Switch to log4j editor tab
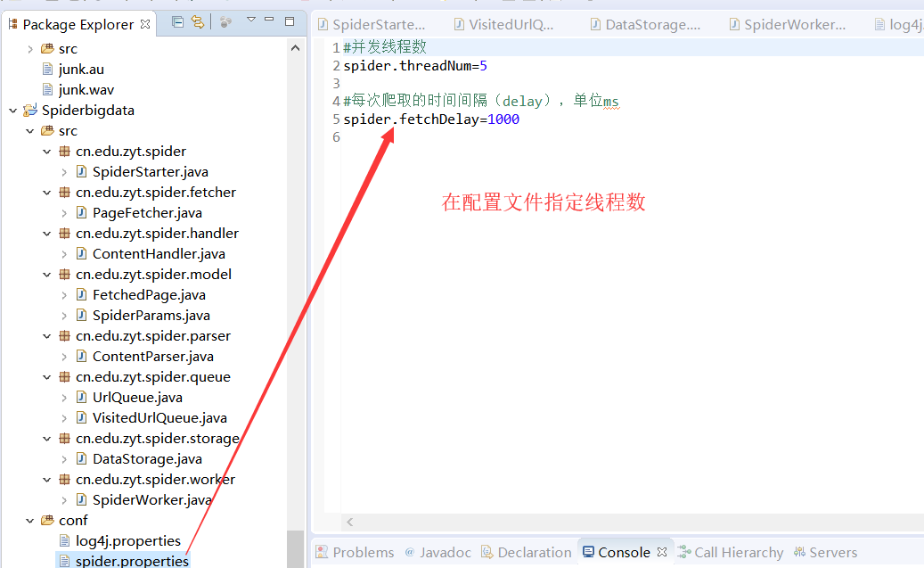 (899, 24)
